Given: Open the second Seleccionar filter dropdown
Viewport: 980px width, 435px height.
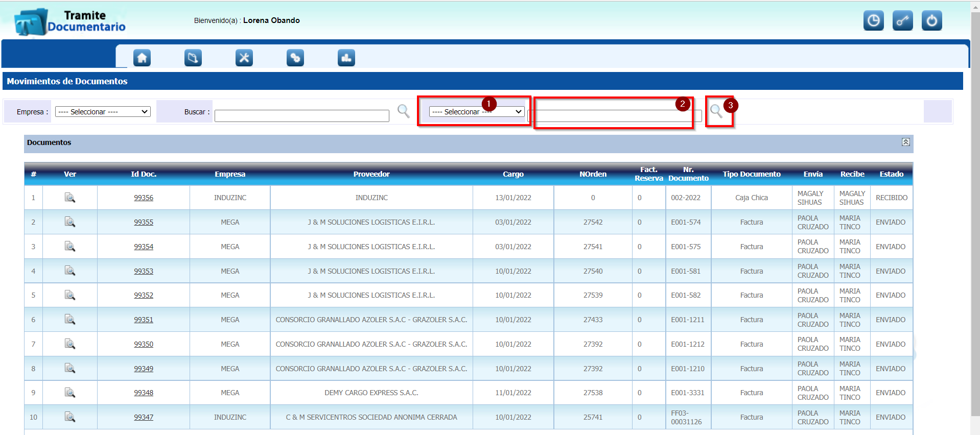Looking at the screenshot, I should [x=477, y=111].
